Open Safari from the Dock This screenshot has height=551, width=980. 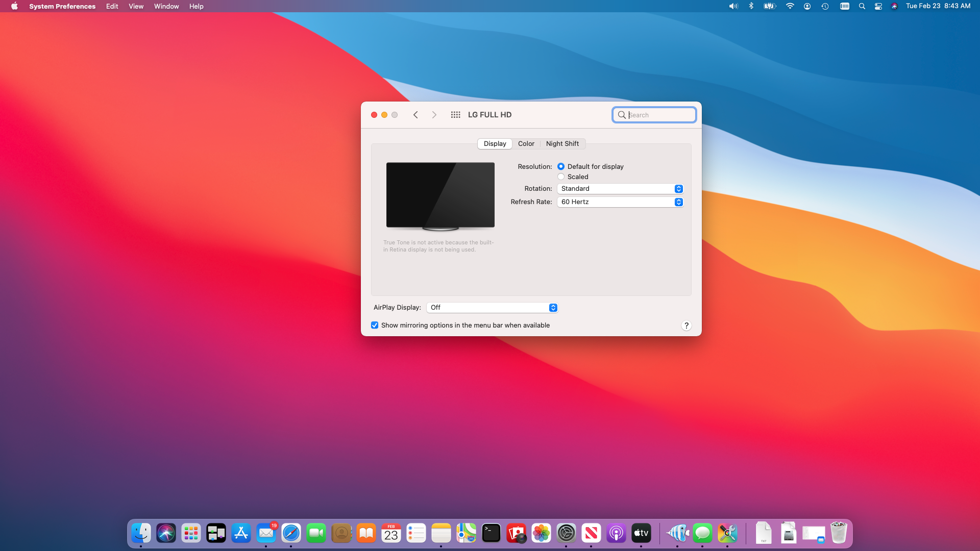[x=291, y=533]
